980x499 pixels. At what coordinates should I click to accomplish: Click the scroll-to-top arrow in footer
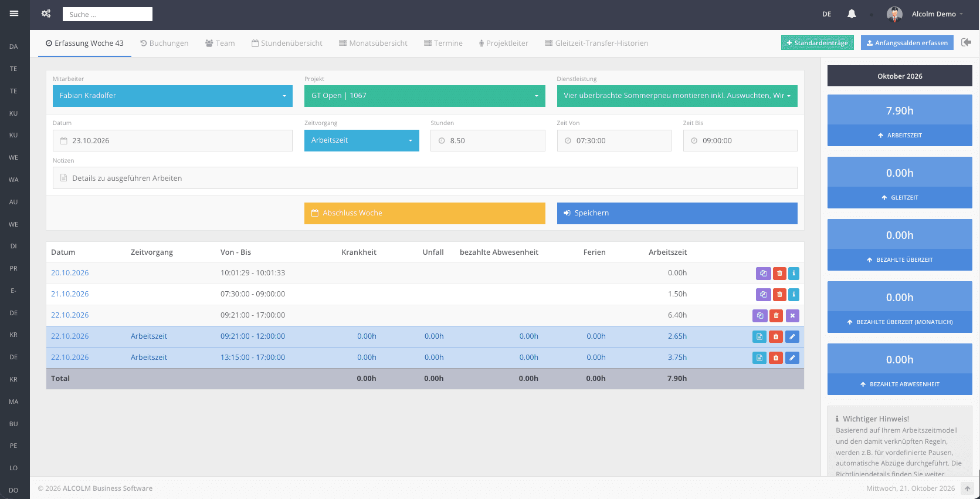pos(967,488)
